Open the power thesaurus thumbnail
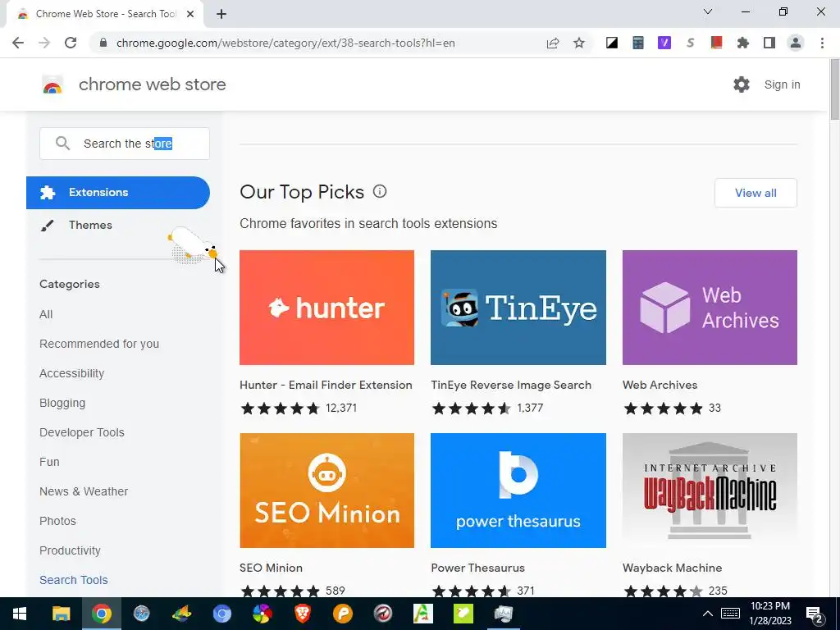Screen dimensions: 840x630 (518, 491)
